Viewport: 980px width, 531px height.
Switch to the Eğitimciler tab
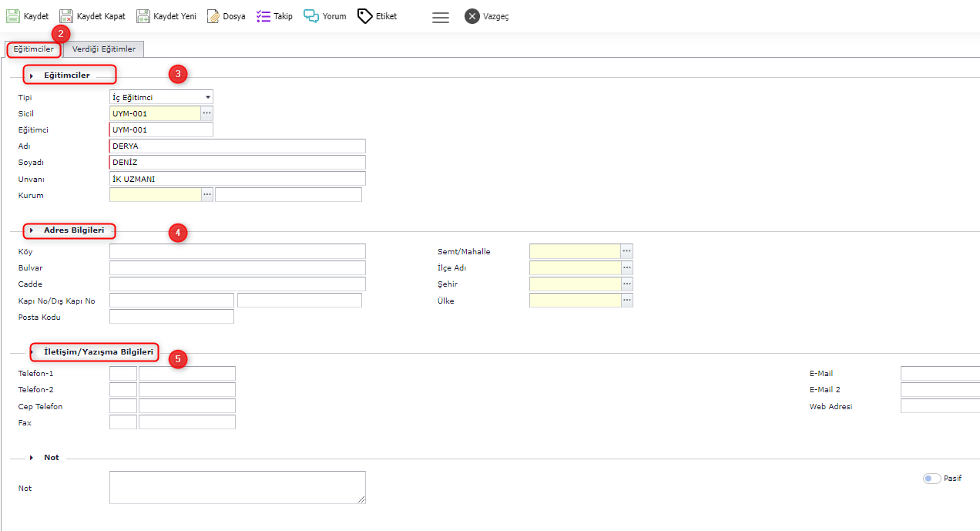[x=34, y=49]
